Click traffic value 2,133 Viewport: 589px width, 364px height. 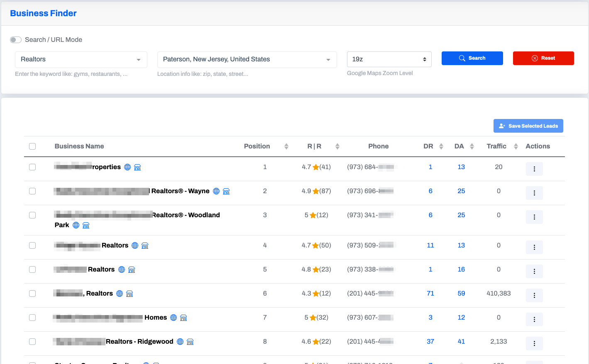click(x=499, y=342)
